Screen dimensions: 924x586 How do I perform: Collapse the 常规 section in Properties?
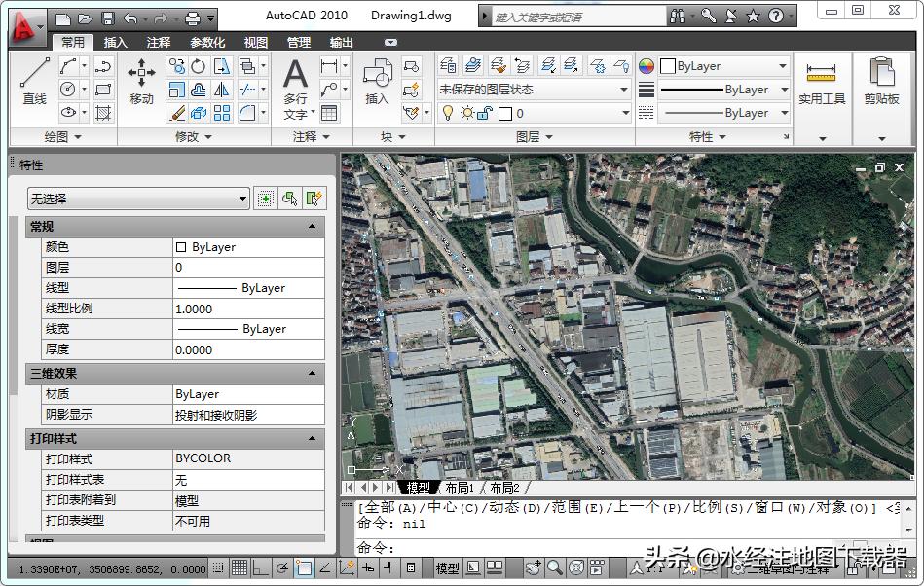[312, 227]
